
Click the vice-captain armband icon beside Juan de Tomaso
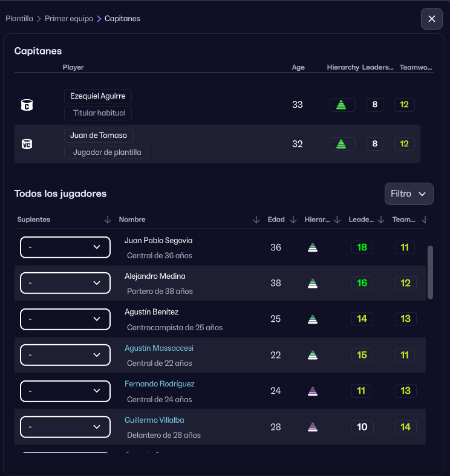[x=27, y=144]
